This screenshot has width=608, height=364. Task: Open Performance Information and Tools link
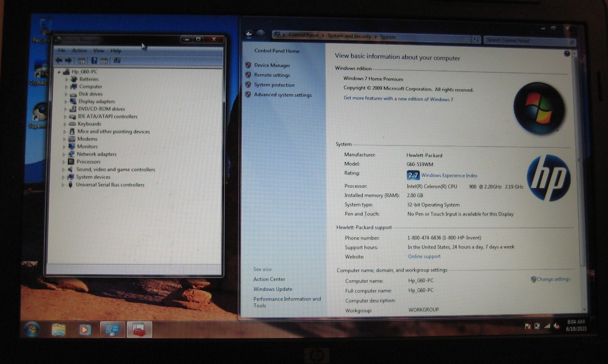pyautogui.click(x=287, y=302)
